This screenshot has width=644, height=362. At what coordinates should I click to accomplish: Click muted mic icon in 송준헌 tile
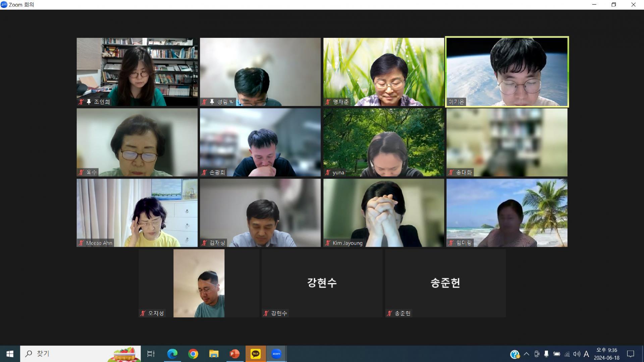coord(389,313)
